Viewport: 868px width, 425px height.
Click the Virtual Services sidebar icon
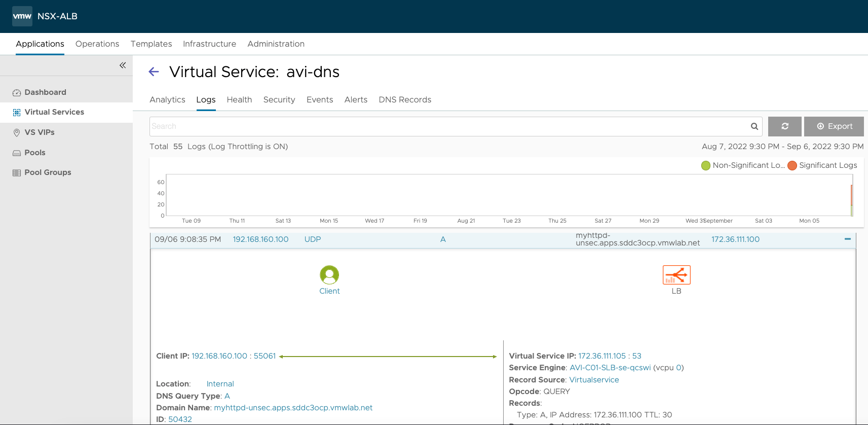pyautogui.click(x=17, y=113)
